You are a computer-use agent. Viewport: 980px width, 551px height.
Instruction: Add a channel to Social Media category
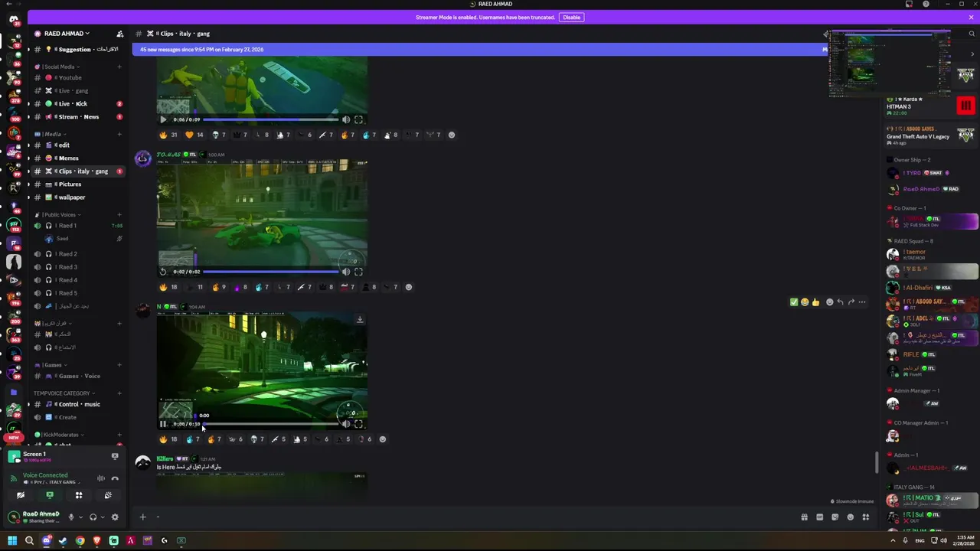(119, 67)
